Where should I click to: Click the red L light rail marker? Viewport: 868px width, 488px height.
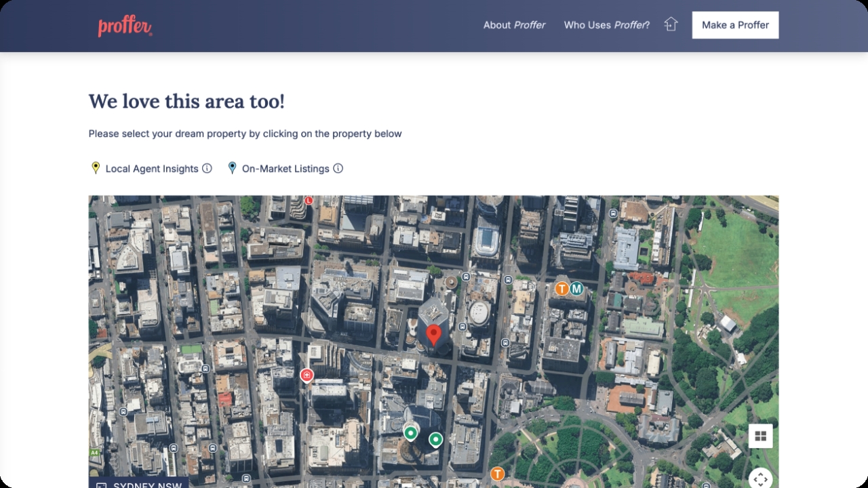point(309,201)
